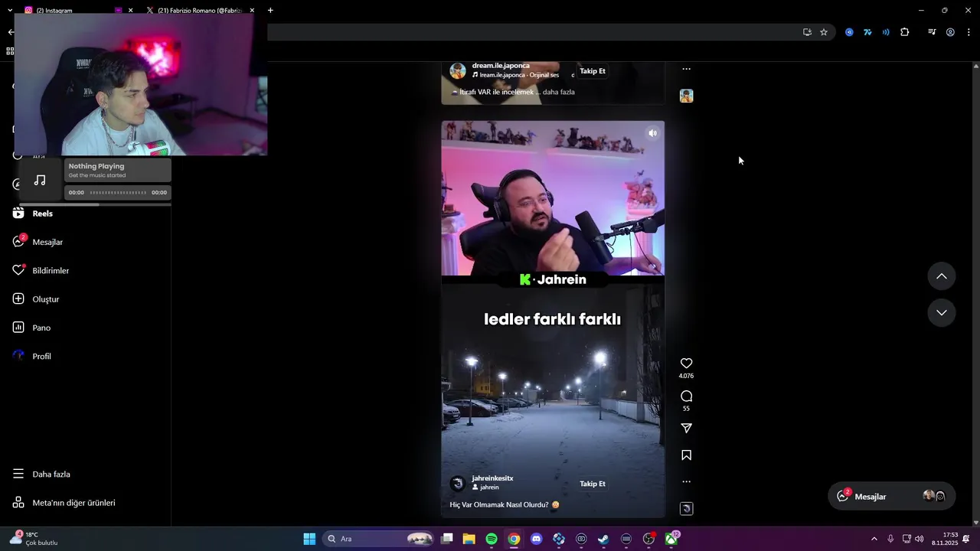Expand caption with daha fazla
Image resolution: width=980 pixels, height=551 pixels.
[x=558, y=92]
